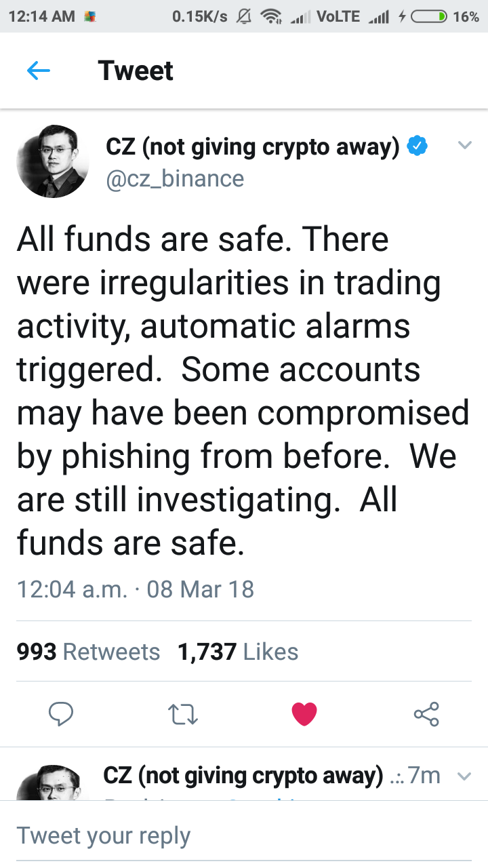Screen dimensions: 488x868
Task: Unlike the tweet via red heart
Action: point(304,713)
